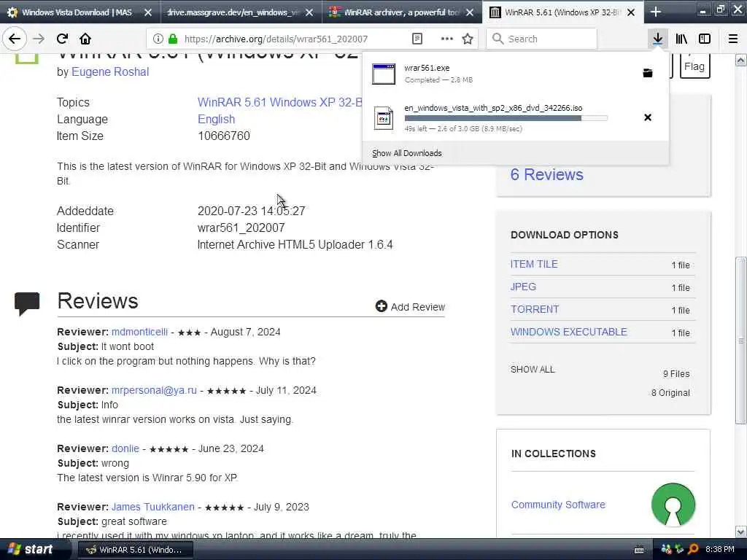747x560 pixels.
Task: Click SHOW ALL download files
Action: (533, 370)
